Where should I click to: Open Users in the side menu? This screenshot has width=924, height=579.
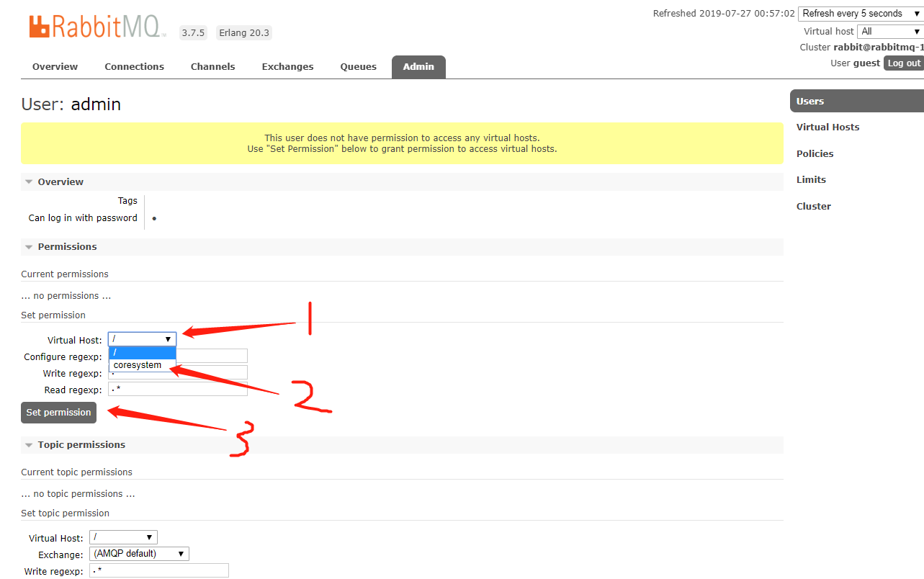click(x=857, y=101)
